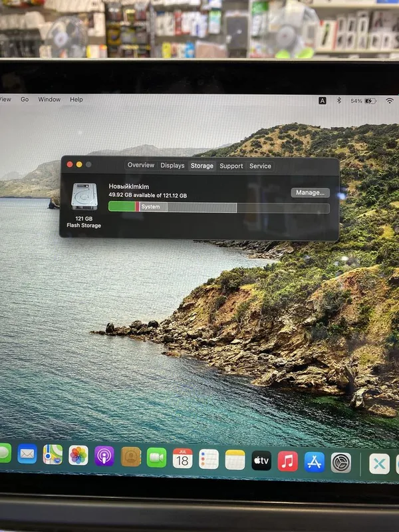This screenshot has height=532, width=399.
Task: Open the Support tab
Action: click(231, 166)
